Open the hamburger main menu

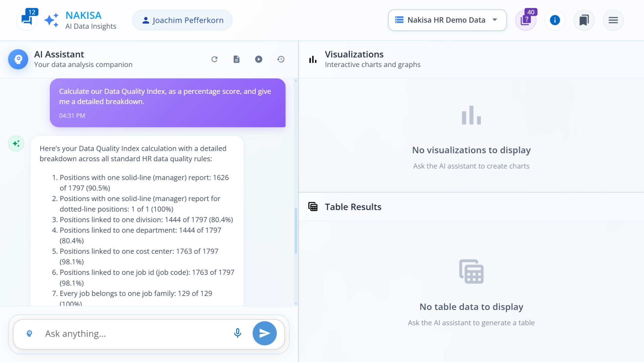point(613,20)
